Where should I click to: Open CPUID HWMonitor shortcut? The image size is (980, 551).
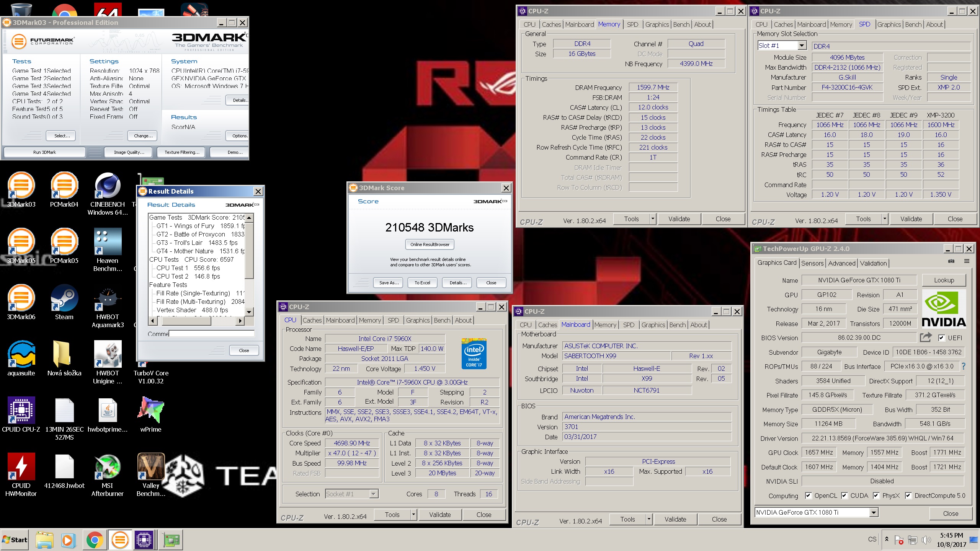pyautogui.click(x=21, y=475)
